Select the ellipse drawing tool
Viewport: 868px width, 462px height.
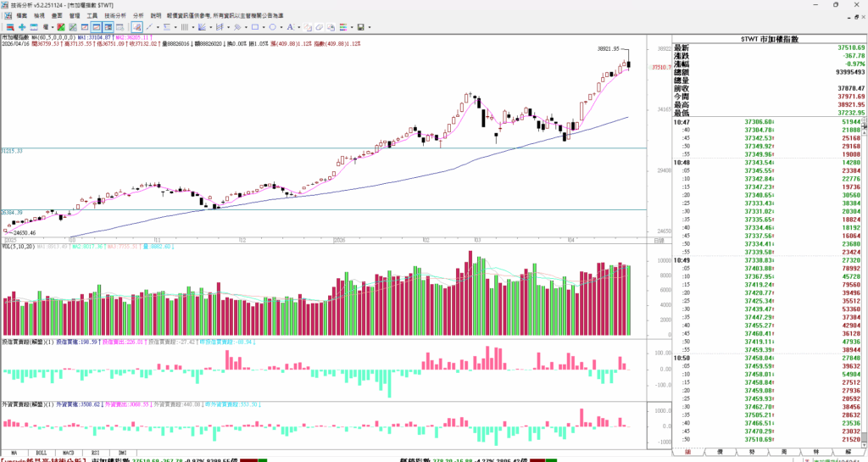273,27
